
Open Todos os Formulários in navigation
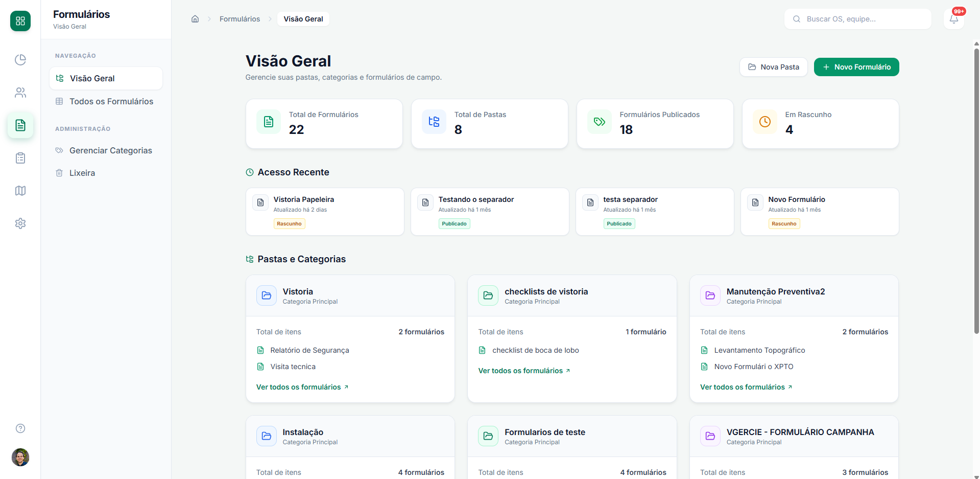click(106, 101)
